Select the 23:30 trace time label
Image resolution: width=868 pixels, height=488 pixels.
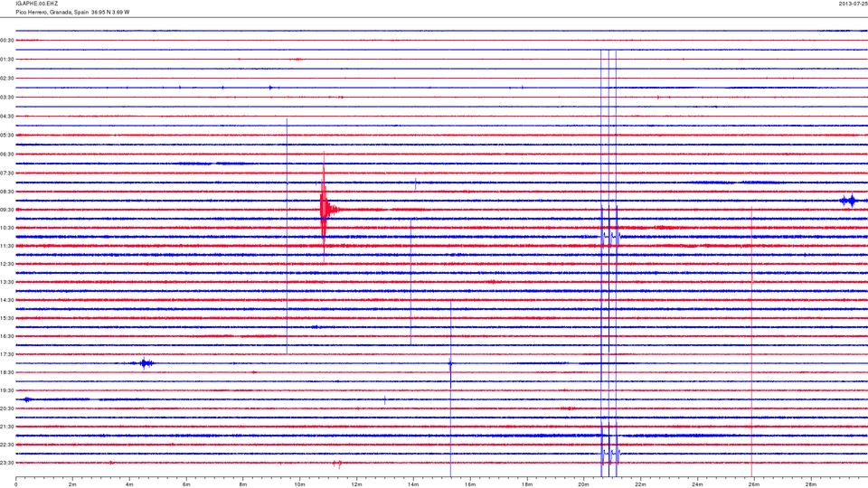pyautogui.click(x=7, y=463)
